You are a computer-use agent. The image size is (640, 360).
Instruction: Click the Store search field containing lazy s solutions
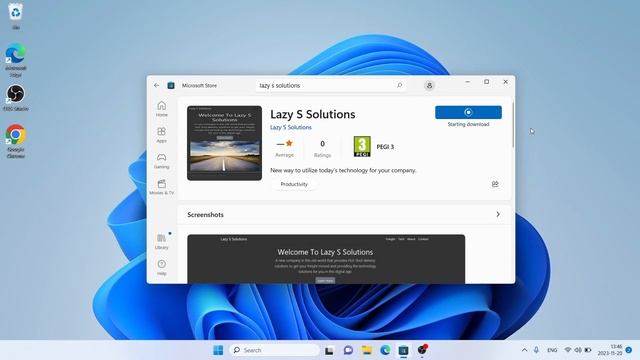click(331, 85)
